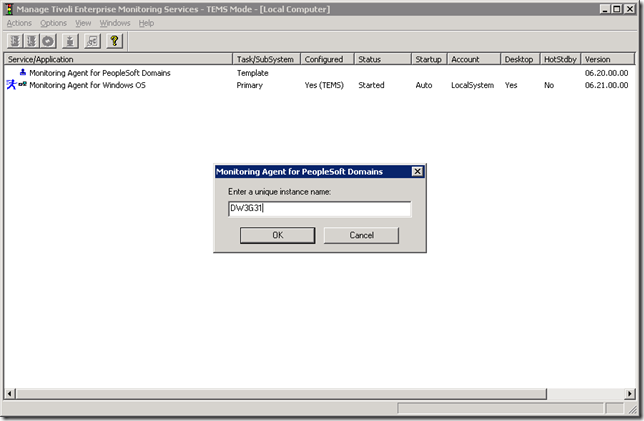Click the LocalSystem account cell
This screenshot has height=421, width=644.
[473, 85]
